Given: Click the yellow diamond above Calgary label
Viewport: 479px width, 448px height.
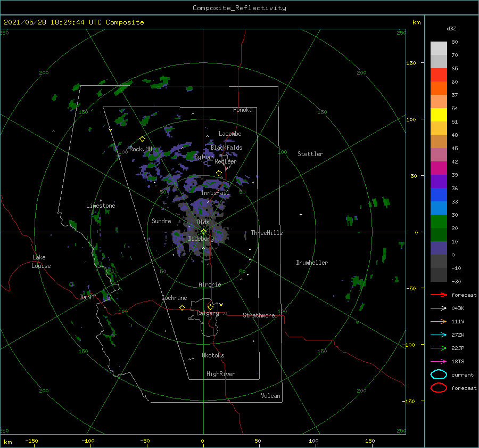Looking at the screenshot, I should pyautogui.click(x=210, y=307).
